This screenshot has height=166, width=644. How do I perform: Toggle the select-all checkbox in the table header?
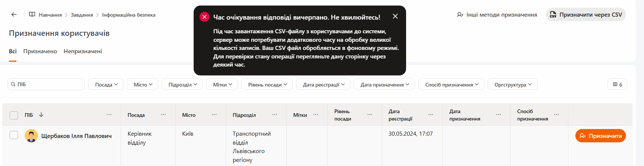(14, 115)
